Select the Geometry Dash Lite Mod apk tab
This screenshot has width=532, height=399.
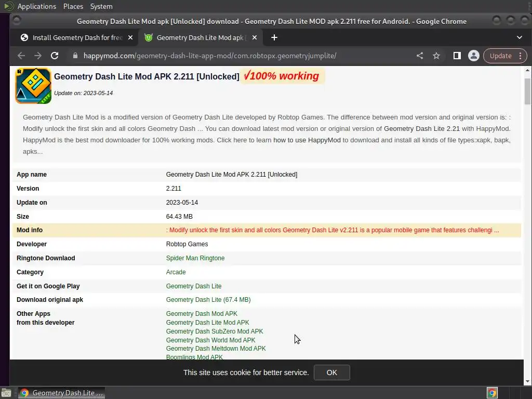(x=200, y=37)
